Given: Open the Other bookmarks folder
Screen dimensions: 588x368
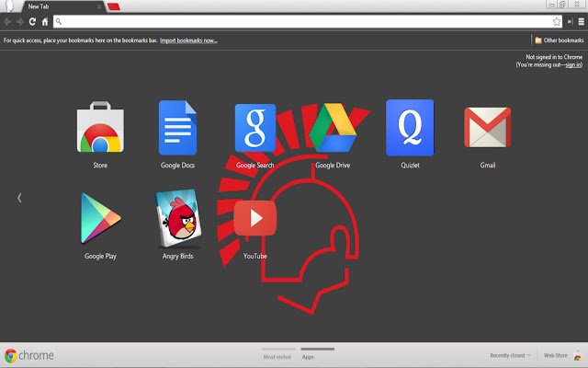Looking at the screenshot, I should click(560, 40).
